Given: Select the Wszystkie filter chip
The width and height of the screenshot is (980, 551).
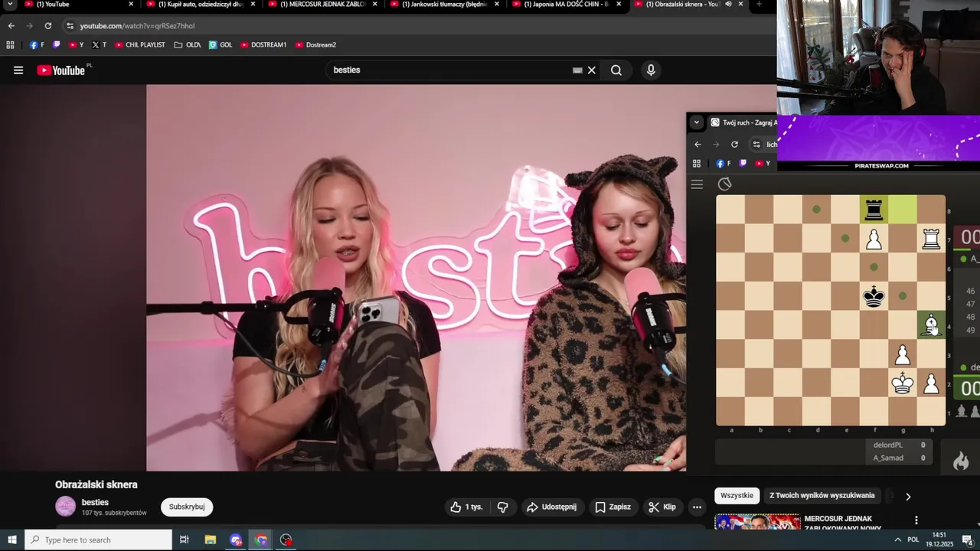Looking at the screenshot, I should [737, 496].
